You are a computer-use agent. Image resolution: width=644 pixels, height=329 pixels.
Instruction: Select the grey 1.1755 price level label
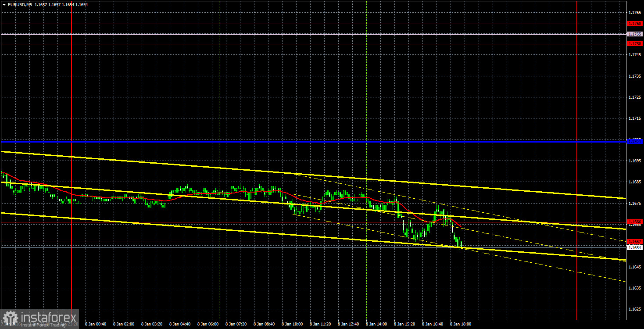point(635,34)
